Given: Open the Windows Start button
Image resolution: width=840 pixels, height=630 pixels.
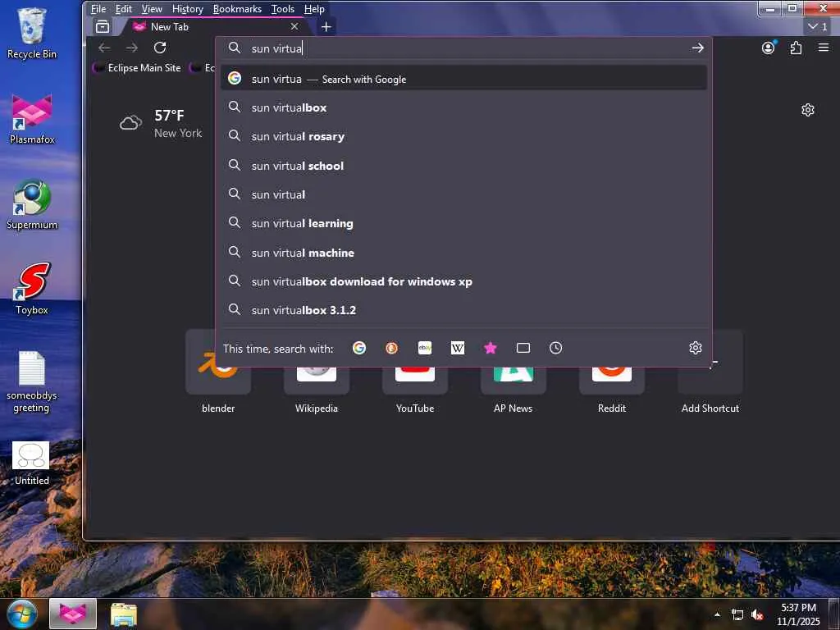Looking at the screenshot, I should tap(21, 614).
